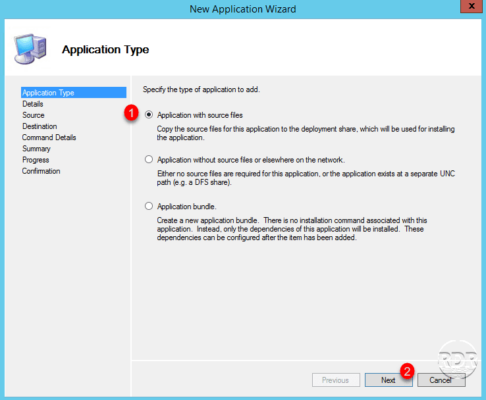The image size is (486, 400).
Task: Click the disabled Previous button
Action: [x=336, y=380]
